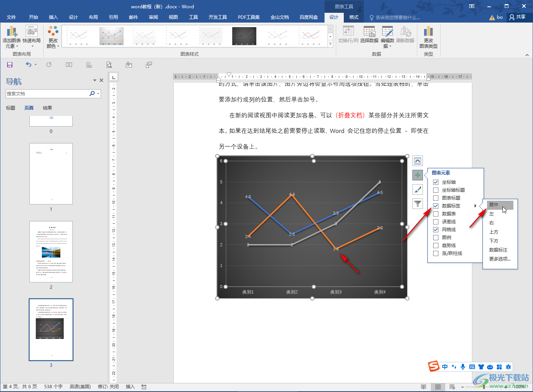Click the redo arrow icon

49,65
